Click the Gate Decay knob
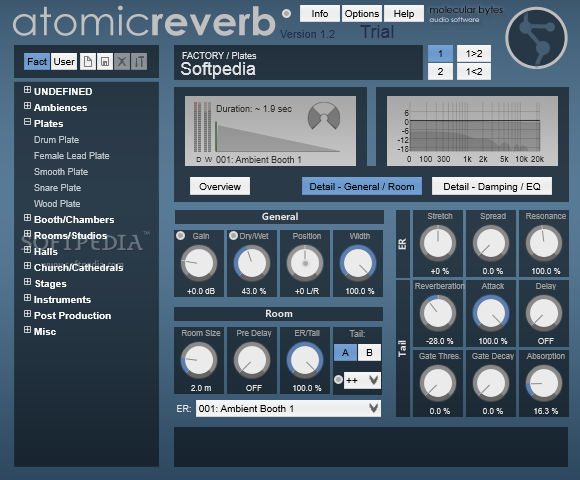 (x=491, y=383)
